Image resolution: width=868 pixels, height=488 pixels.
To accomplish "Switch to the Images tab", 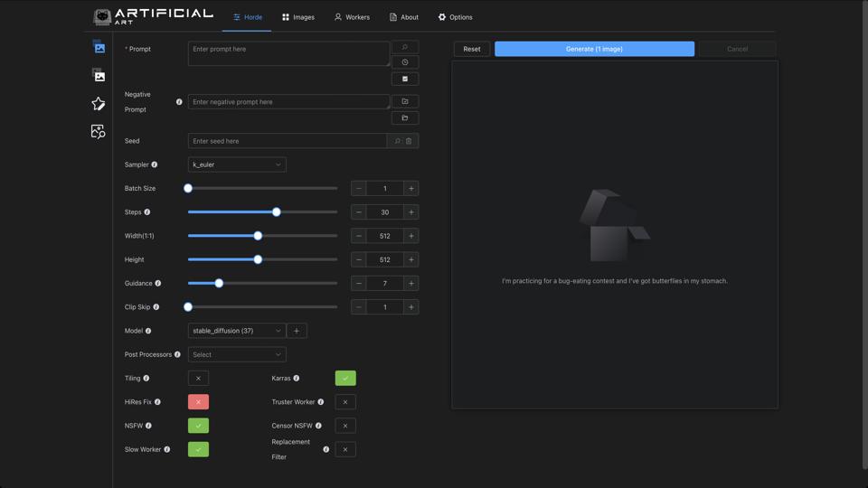I will pos(298,17).
